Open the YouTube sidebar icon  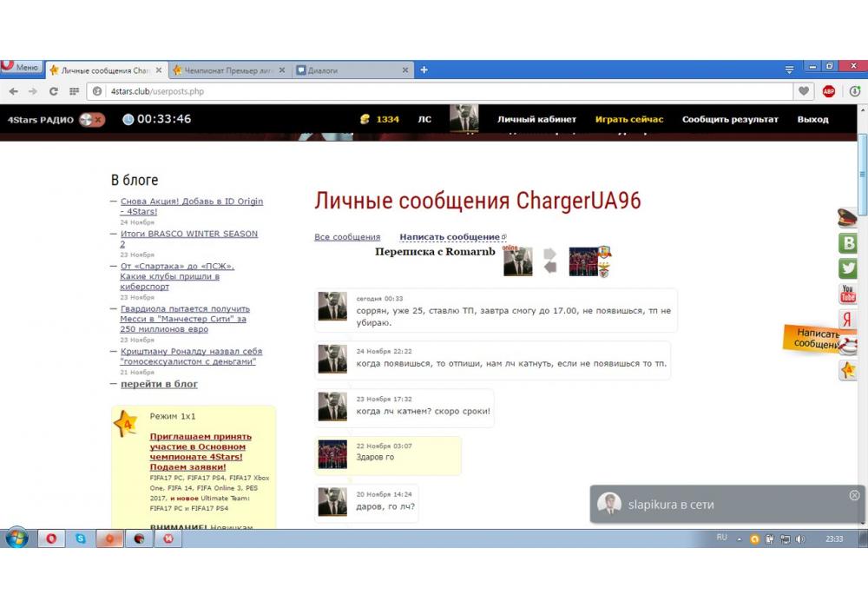(x=847, y=294)
